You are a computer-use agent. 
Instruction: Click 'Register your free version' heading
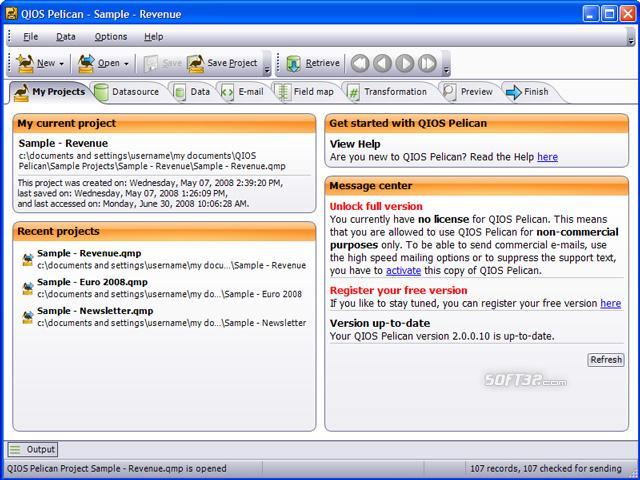coord(398,291)
